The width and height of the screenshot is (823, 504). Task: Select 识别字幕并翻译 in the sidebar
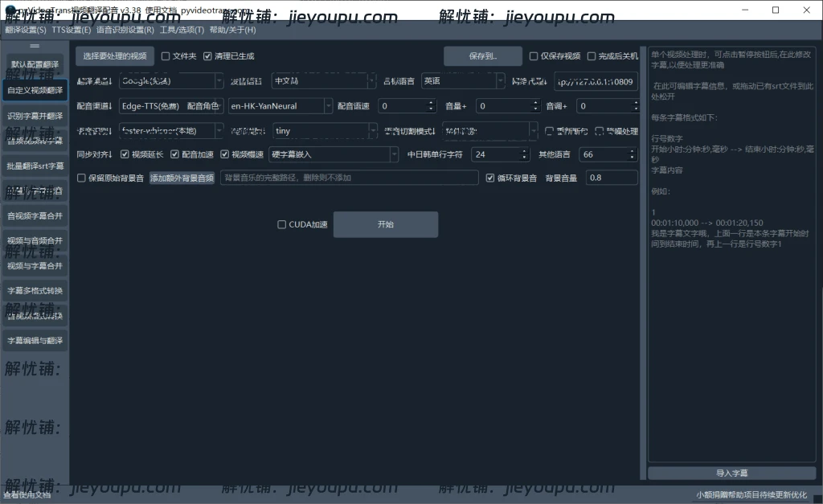click(x=35, y=116)
